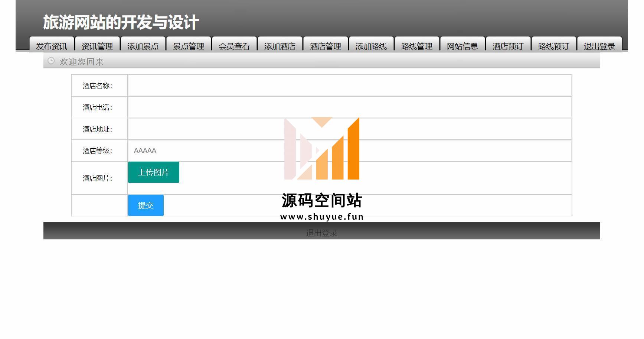644x339 pixels.
Task: Open the 酒店等级 AAAAA dropdown
Action: [x=350, y=151]
